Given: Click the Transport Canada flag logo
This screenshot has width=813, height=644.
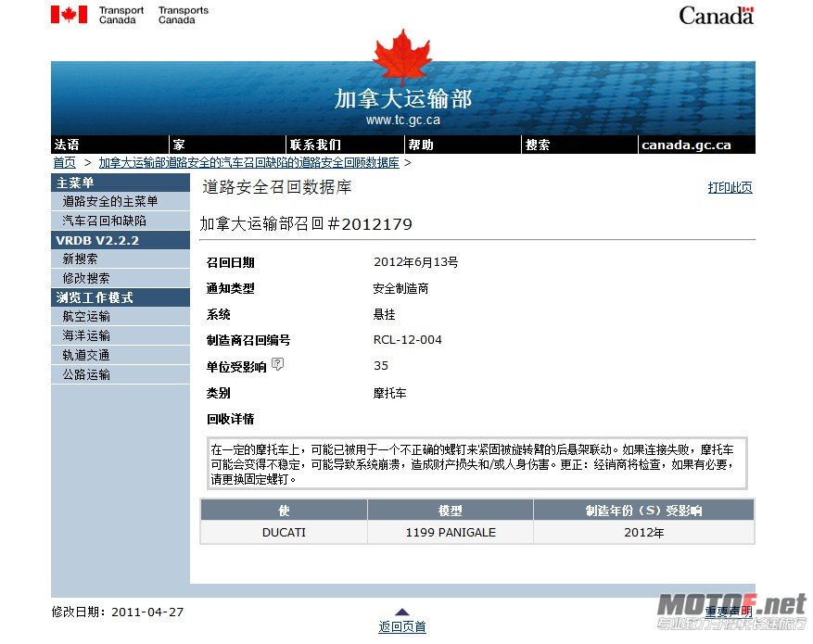Looking at the screenshot, I should click(x=69, y=15).
